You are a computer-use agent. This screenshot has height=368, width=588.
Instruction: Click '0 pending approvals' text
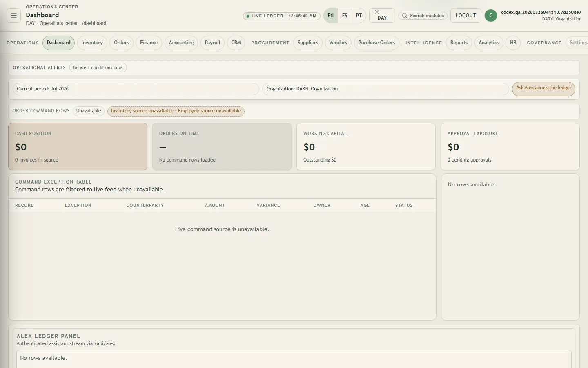pyautogui.click(x=469, y=160)
